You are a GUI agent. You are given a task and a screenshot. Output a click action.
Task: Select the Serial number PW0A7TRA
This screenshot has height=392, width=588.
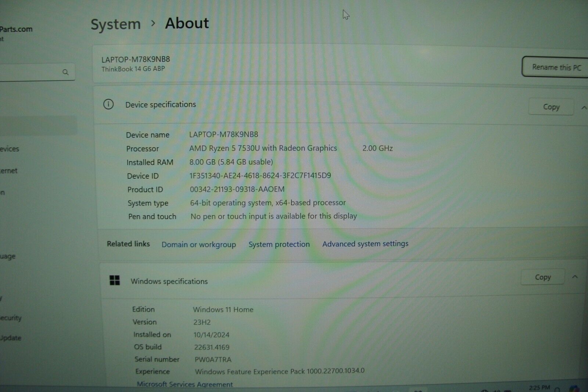[213, 360]
